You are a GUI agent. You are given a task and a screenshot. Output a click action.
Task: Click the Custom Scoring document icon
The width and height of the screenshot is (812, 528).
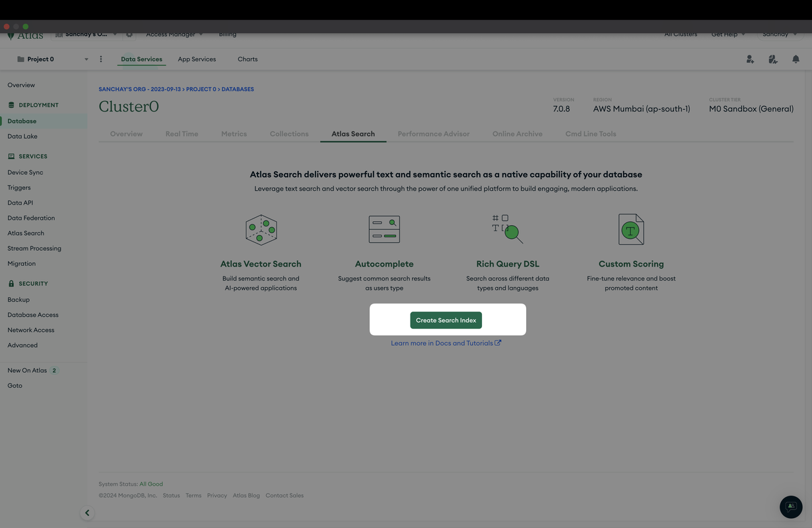pyautogui.click(x=631, y=229)
